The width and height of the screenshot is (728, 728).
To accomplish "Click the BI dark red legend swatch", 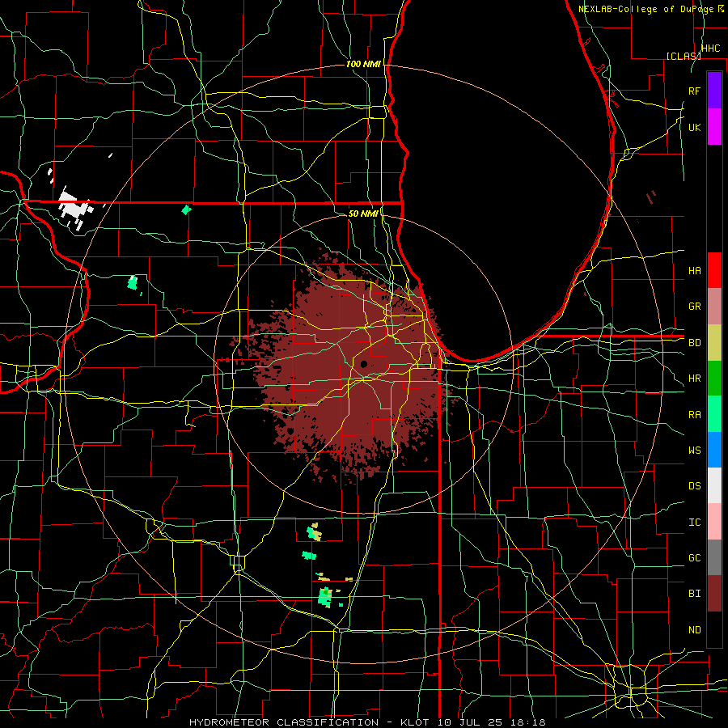I will click(714, 594).
